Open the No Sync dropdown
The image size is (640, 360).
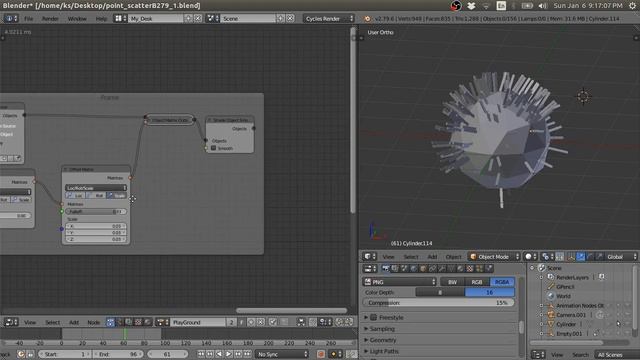coord(282,354)
